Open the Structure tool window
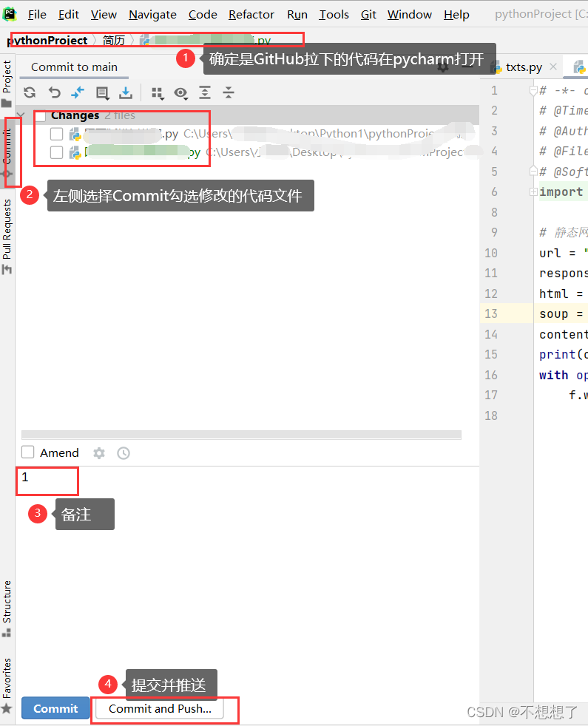 pyautogui.click(x=7, y=608)
